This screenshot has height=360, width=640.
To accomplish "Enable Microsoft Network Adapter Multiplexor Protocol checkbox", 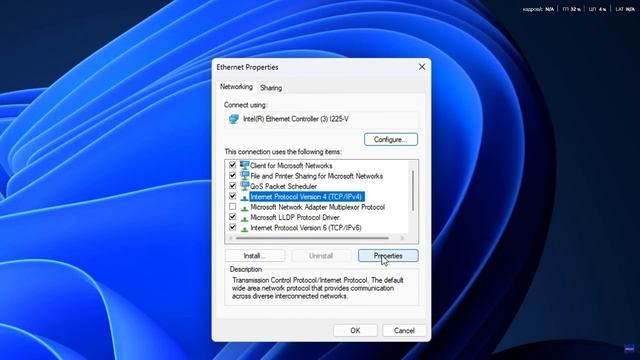I will point(233,207).
